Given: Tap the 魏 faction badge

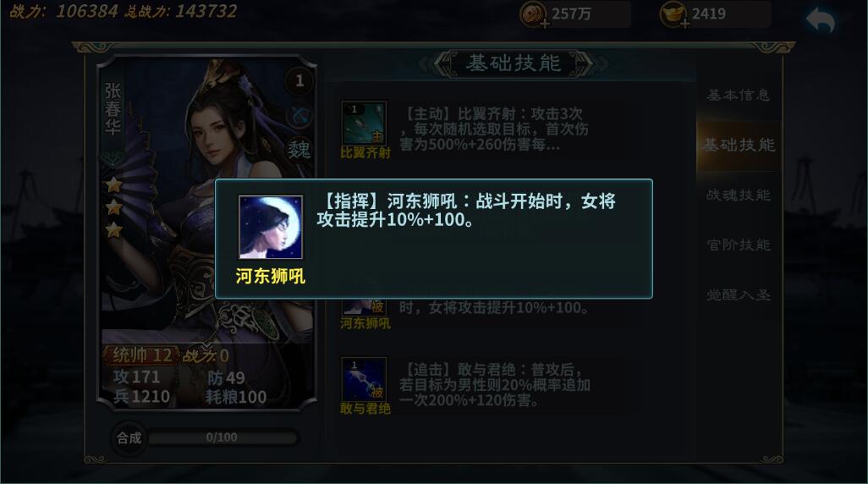Looking at the screenshot, I should [x=299, y=149].
